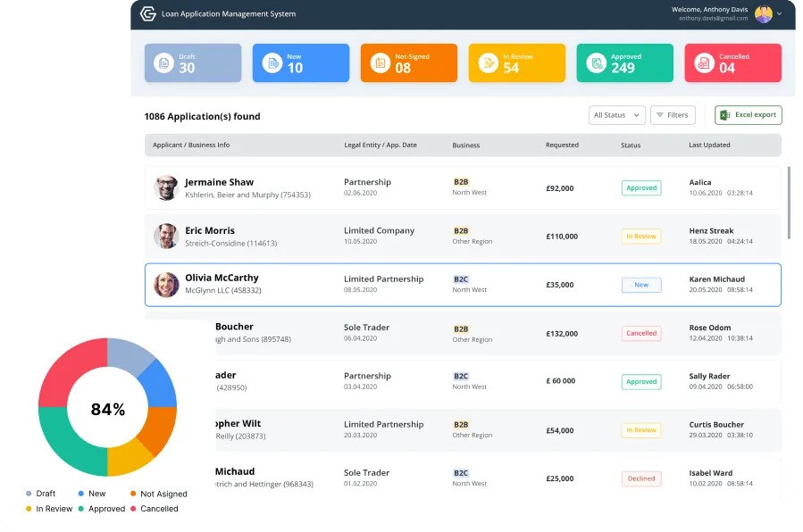Click the Excel export button
This screenshot has height=532, width=803.
click(748, 115)
